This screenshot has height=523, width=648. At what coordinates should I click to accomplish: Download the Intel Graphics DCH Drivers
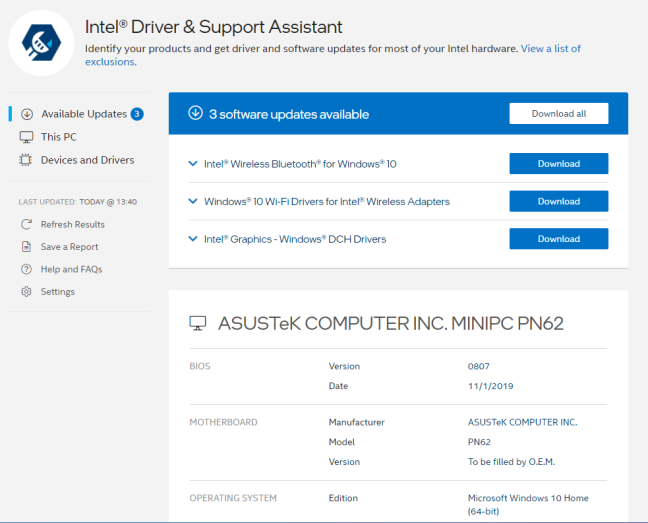(x=559, y=239)
